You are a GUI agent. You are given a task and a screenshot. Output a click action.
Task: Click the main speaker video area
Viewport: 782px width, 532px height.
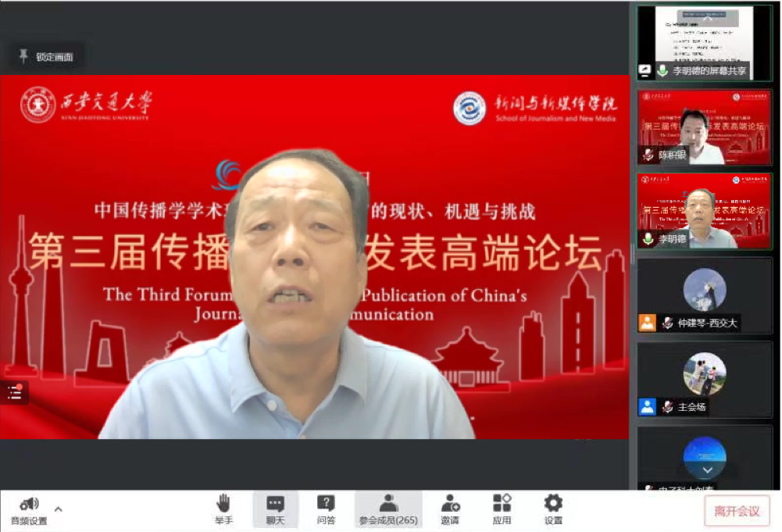(314, 257)
